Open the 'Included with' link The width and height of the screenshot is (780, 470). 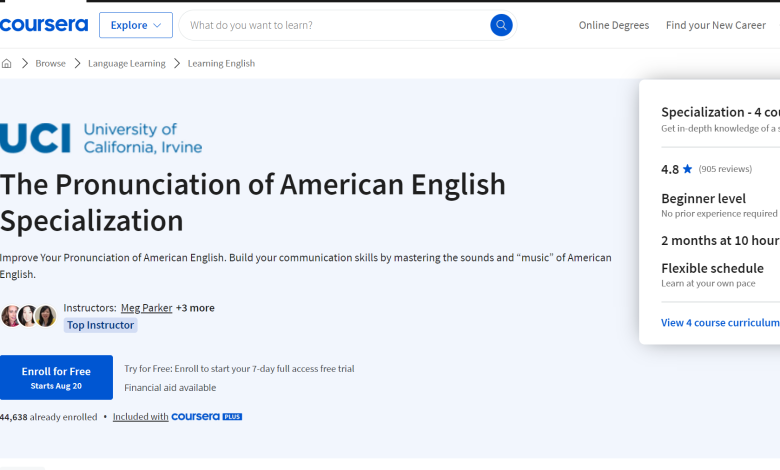coord(140,417)
